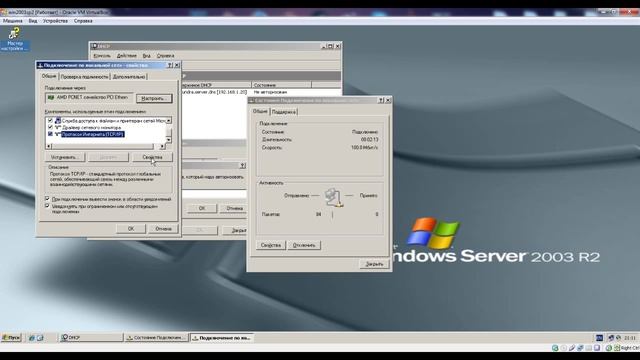Click the DHCP window title bar icon

[95, 46]
